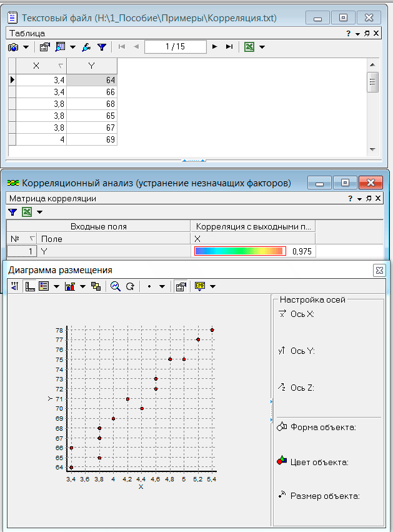Open the legend icon's dropdown arrow
Viewport: 393px width, 532px height.
click(x=56, y=287)
